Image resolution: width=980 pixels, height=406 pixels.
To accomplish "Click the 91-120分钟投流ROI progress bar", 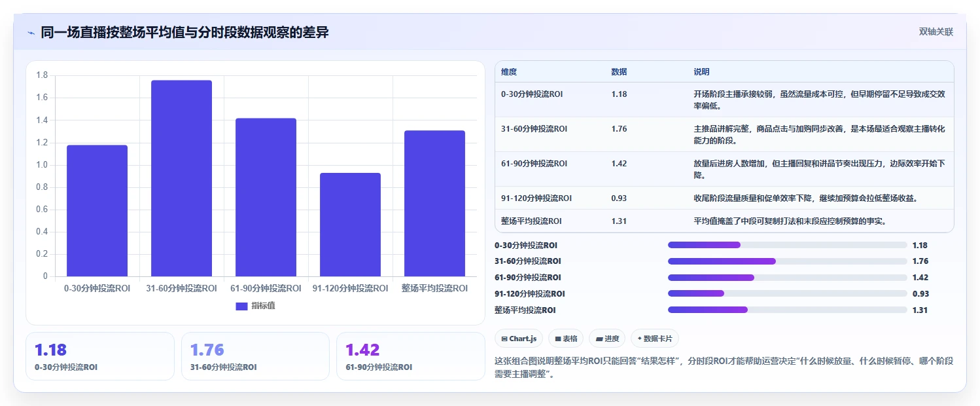I will pyautogui.click(x=787, y=293).
